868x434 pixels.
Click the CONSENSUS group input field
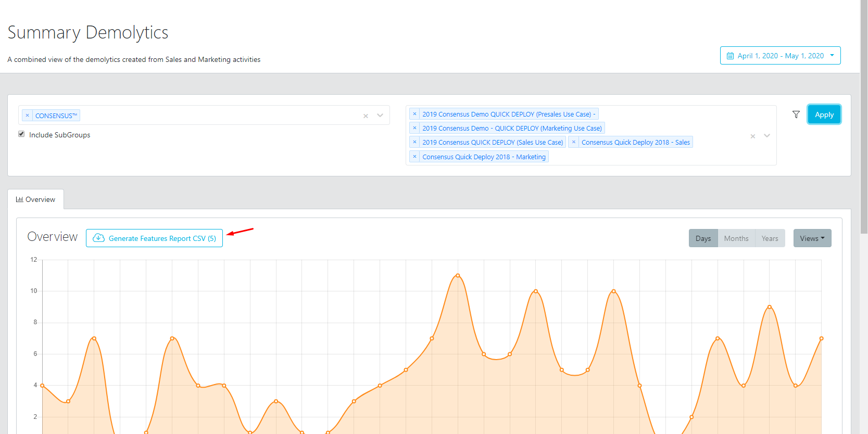point(204,116)
